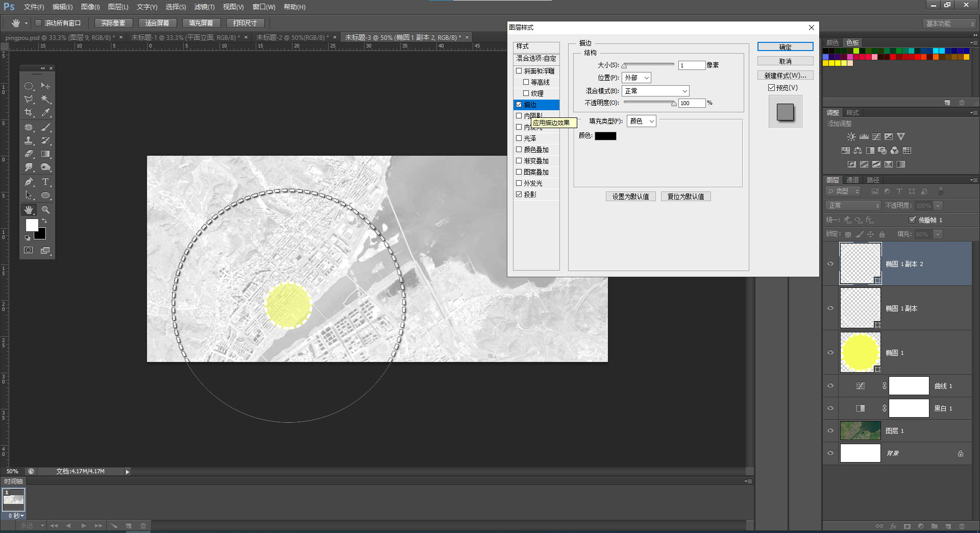980x533 pixels.
Task: Choose the Brush tool
Action: [45, 127]
